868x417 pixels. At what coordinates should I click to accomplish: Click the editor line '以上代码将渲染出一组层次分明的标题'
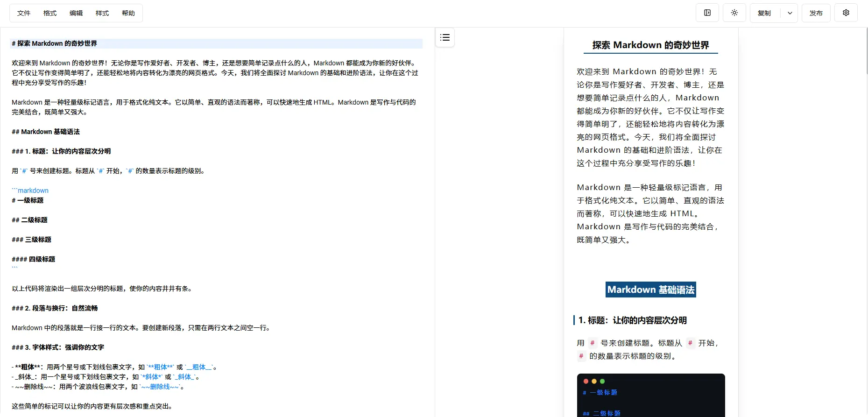pyautogui.click(x=102, y=289)
